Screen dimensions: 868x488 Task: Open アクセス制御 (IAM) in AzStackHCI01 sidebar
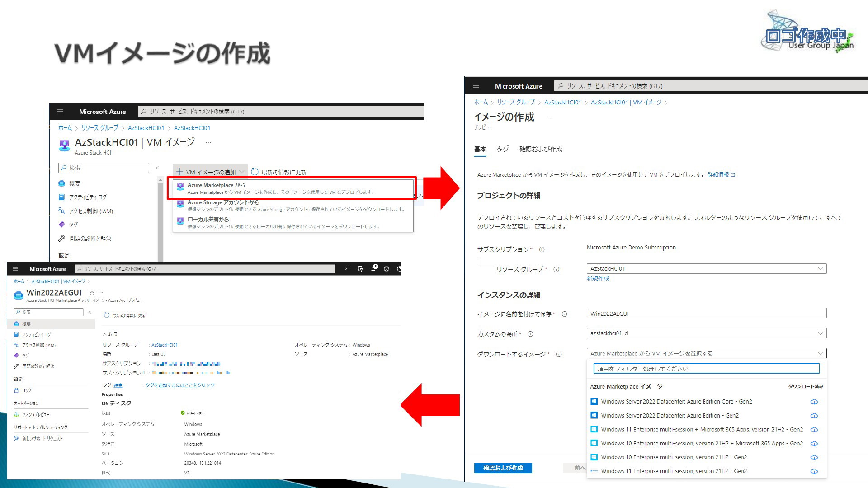pos(85,211)
